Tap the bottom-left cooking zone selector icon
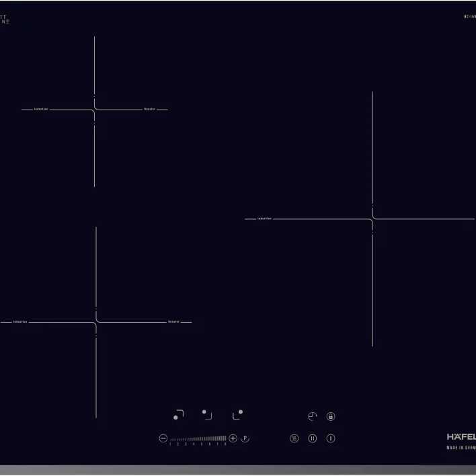The image size is (476, 476). click(x=178, y=415)
